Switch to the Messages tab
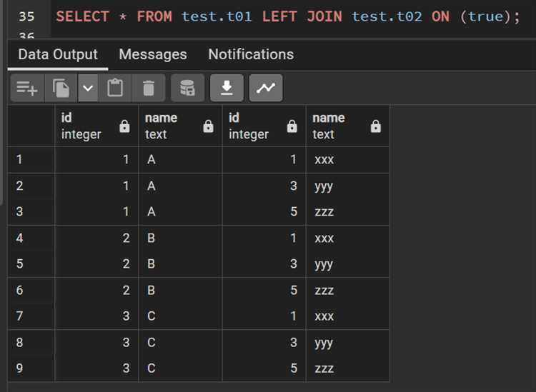The image size is (536, 392). 153,54
